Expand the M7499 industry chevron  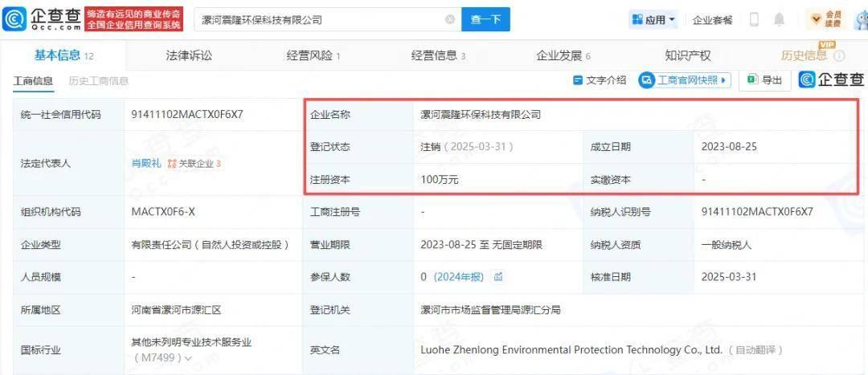pos(188,358)
